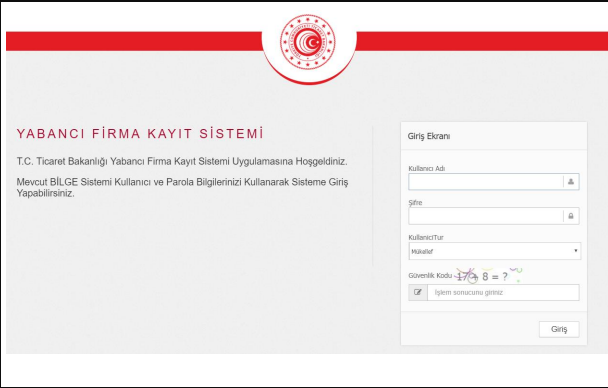The image size is (608, 388).
Task: Focus the Şifre password field
Action: (485, 216)
